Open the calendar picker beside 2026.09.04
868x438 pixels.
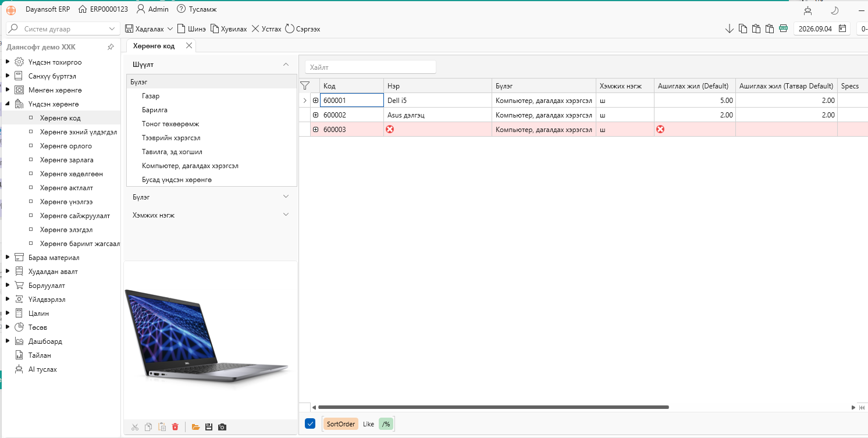pyautogui.click(x=842, y=29)
